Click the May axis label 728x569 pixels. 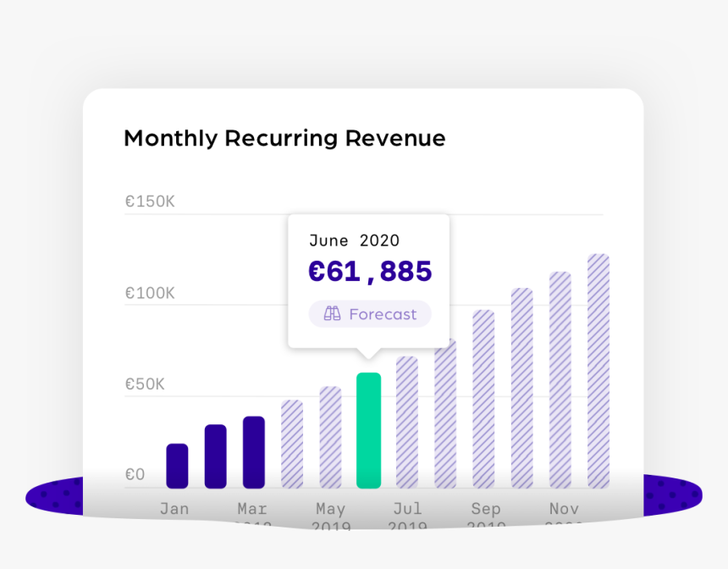[331, 509]
